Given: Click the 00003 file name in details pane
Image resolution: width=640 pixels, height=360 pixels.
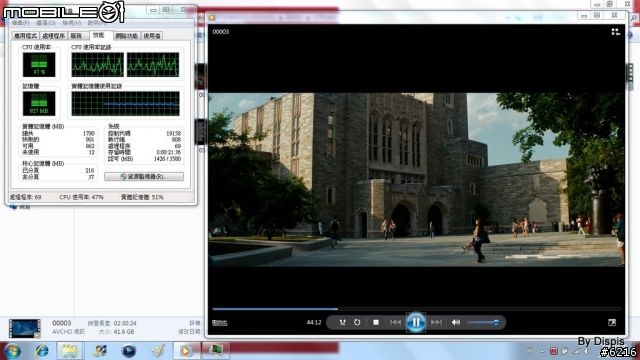Looking at the screenshot, I should 62,323.
